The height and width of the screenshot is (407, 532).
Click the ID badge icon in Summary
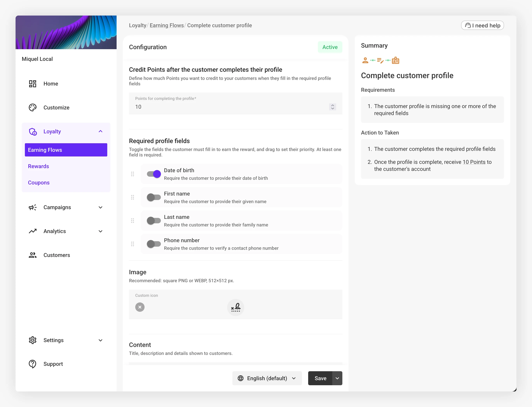click(395, 60)
